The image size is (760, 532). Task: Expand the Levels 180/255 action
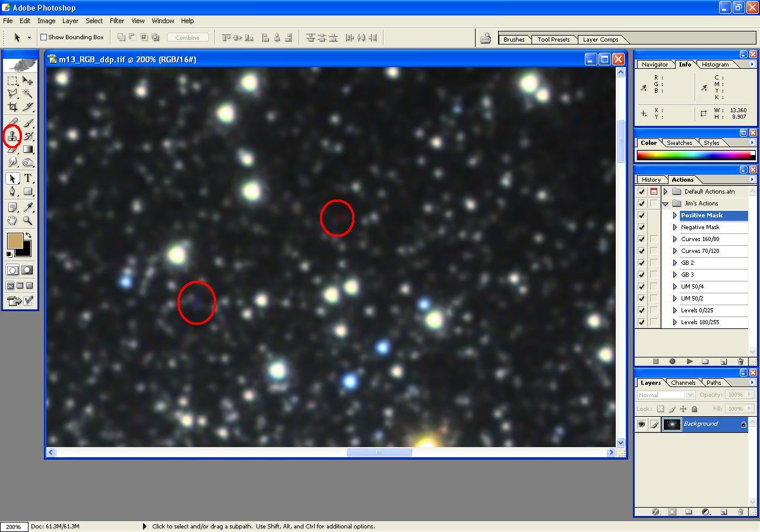coord(675,322)
